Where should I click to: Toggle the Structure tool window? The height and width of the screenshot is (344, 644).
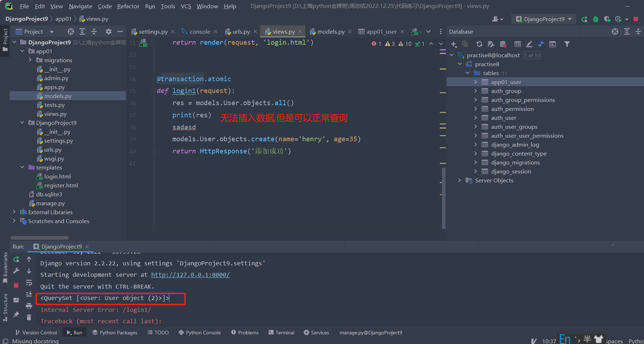pyautogui.click(x=5, y=307)
